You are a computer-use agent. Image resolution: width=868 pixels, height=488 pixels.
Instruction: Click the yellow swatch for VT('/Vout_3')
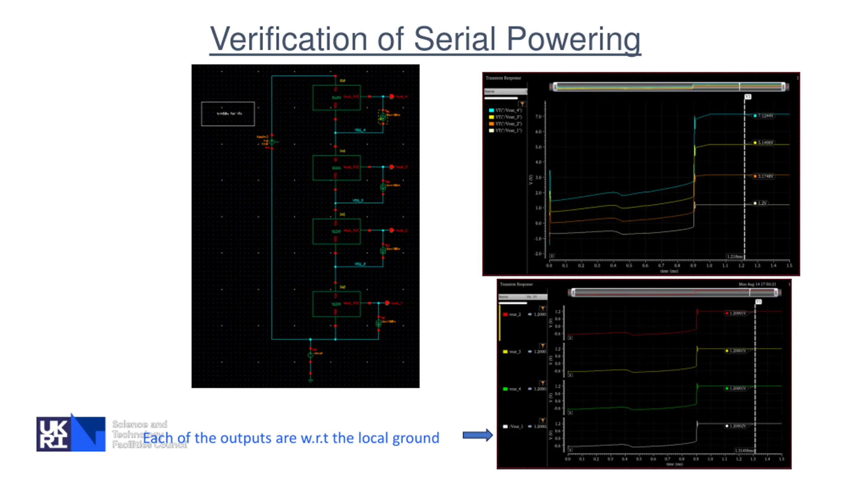491,117
